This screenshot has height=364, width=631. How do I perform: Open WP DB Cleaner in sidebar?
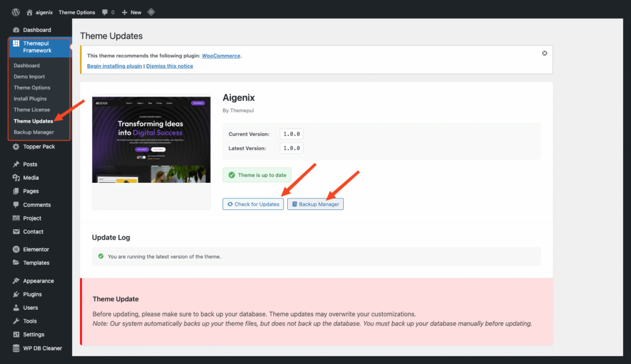point(42,348)
